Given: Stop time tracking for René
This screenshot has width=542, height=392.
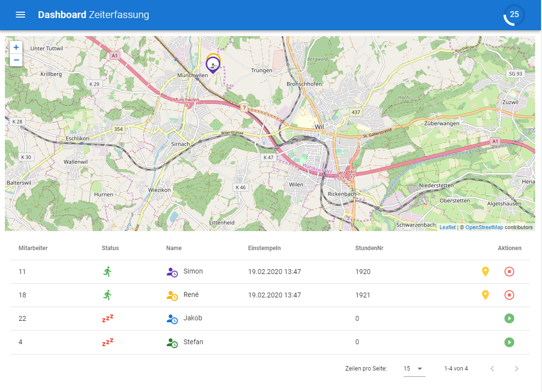Looking at the screenshot, I should (509, 295).
